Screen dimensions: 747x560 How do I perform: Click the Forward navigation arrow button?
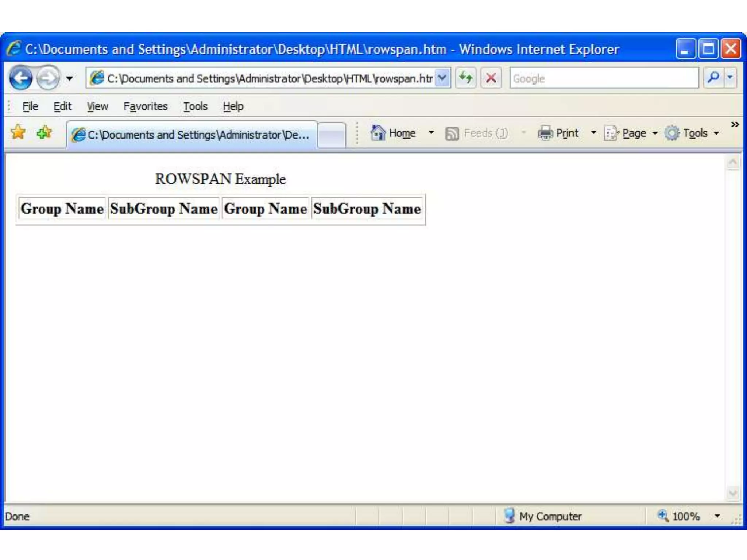[48, 78]
